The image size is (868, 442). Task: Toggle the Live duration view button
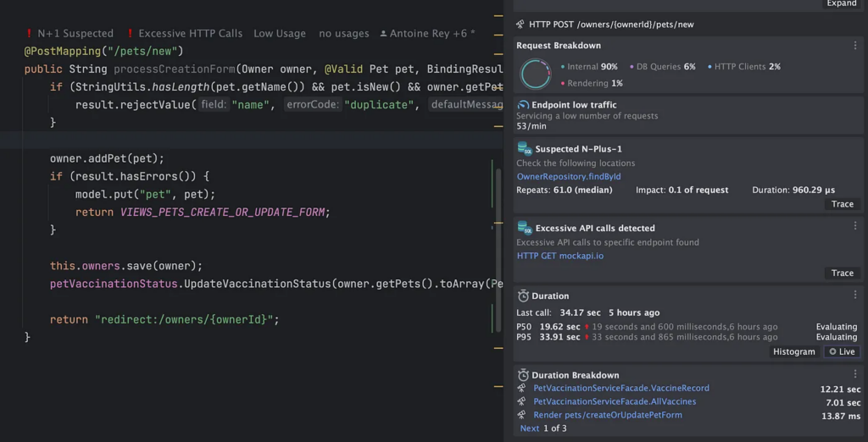842,352
